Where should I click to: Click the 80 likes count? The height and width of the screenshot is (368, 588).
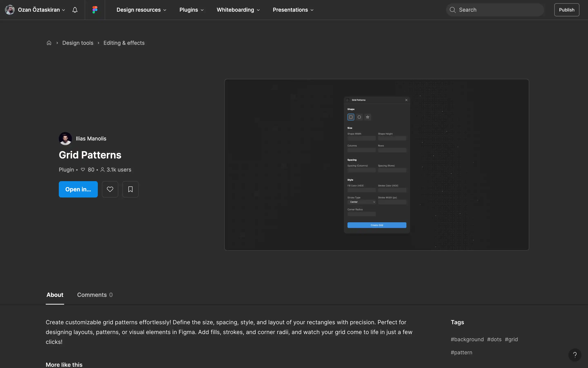click(x=88, y=170)
